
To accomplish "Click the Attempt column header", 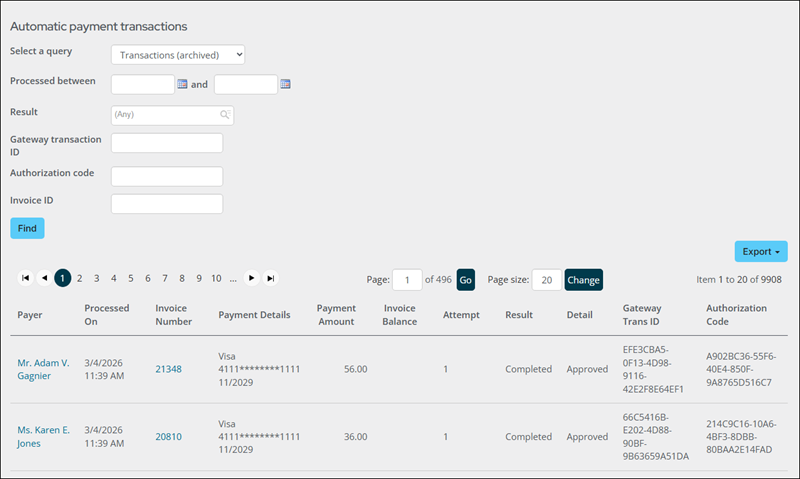I will tap(461, 315).
